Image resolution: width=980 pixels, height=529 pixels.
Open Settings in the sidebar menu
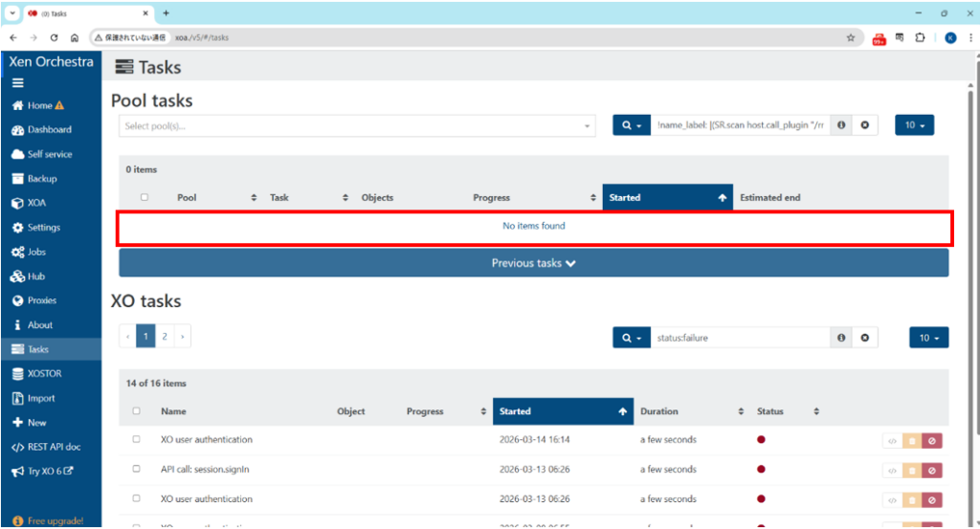tap(43, 228)
